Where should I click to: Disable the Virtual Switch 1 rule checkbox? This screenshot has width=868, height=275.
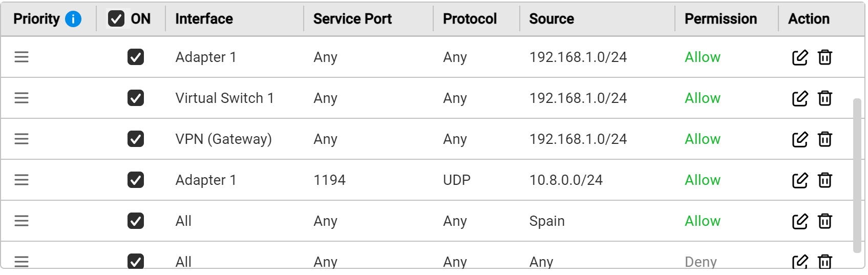(x=136, y=98)
